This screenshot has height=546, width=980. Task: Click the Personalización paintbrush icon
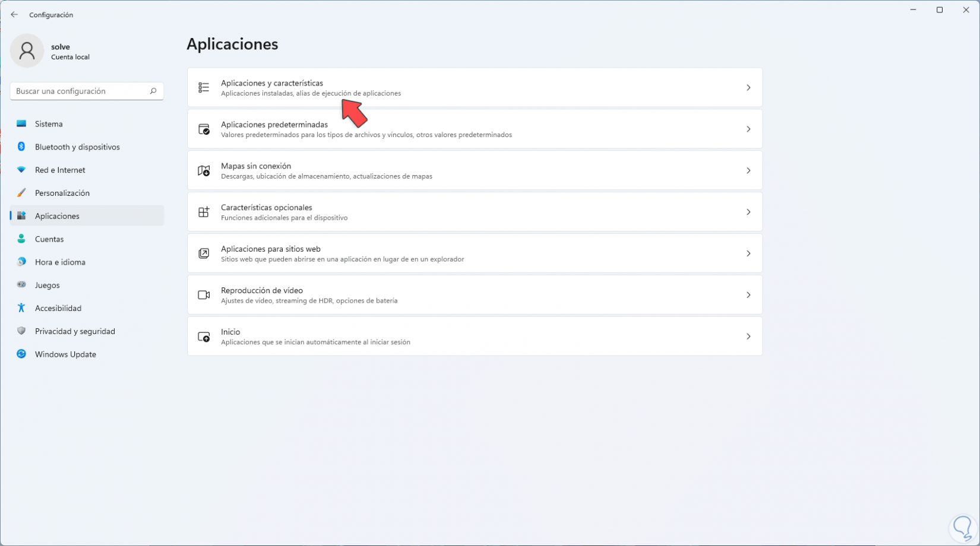(21, 193)
